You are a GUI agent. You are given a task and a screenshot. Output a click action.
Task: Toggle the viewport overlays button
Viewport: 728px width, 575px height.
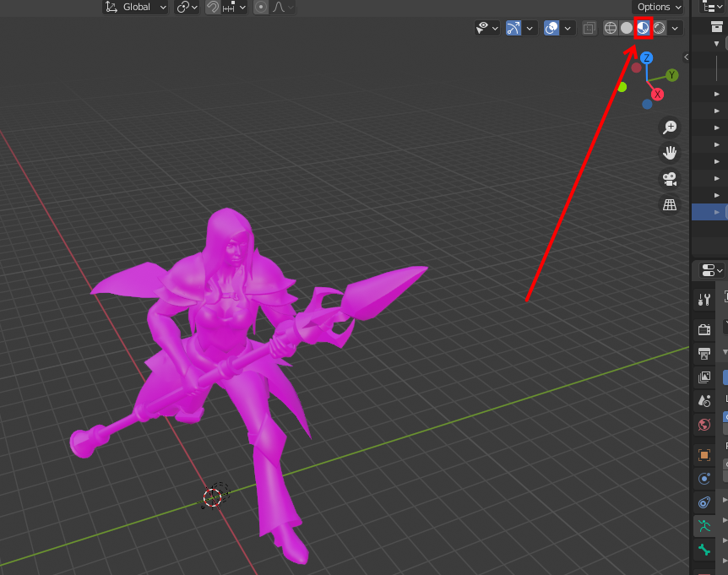[x=551, y=29]
